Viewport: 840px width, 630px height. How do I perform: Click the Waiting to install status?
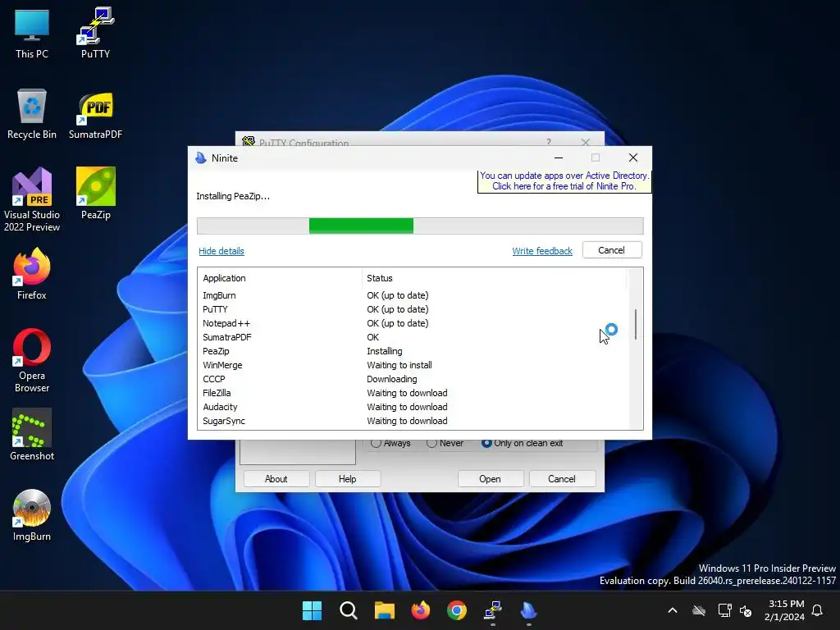[x=399, y=365]
